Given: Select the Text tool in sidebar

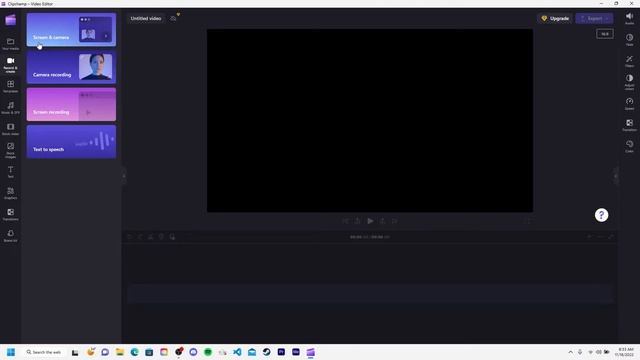Looking at the screenshot, I should point(11,171).
